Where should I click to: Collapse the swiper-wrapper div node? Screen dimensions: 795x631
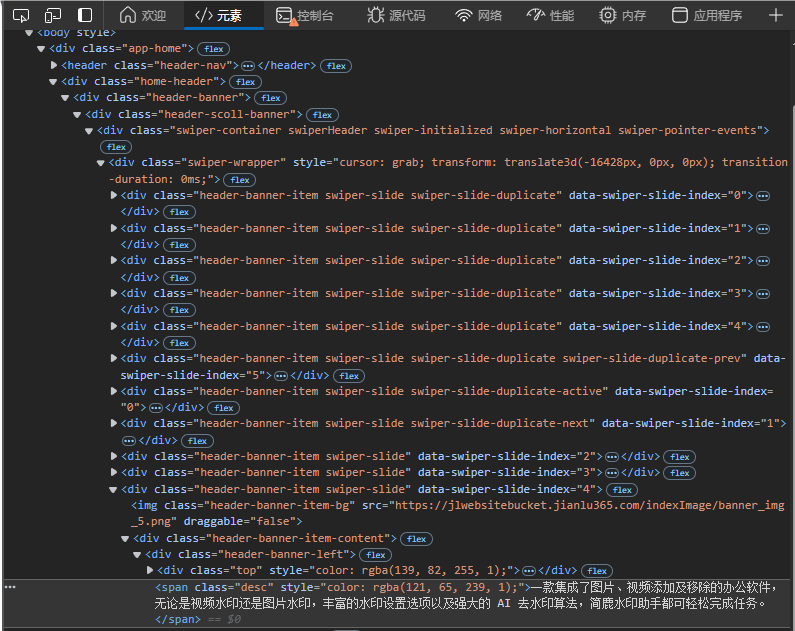tap(101, 163)
